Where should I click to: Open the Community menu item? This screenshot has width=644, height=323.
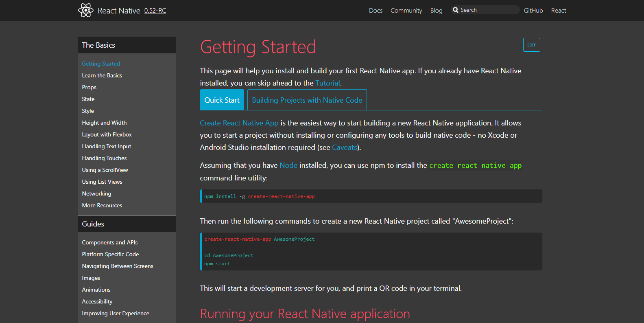coord(406,11)
